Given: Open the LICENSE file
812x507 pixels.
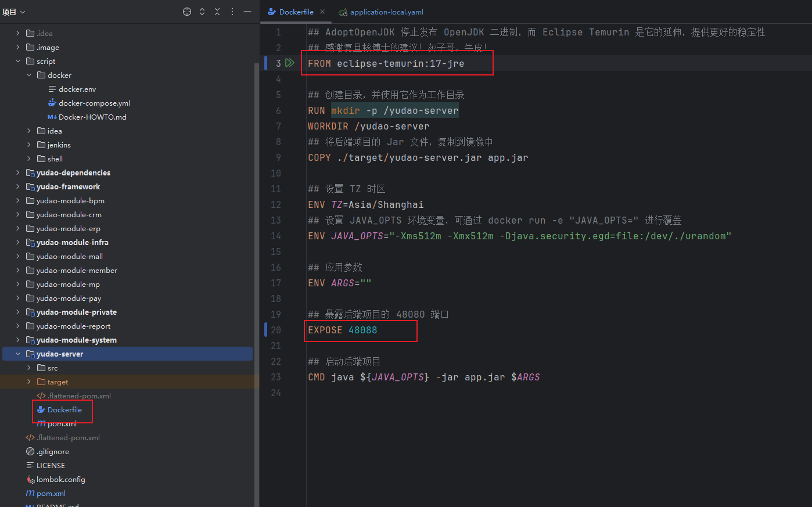Looking at the screenshot, I should pos(51,465).
